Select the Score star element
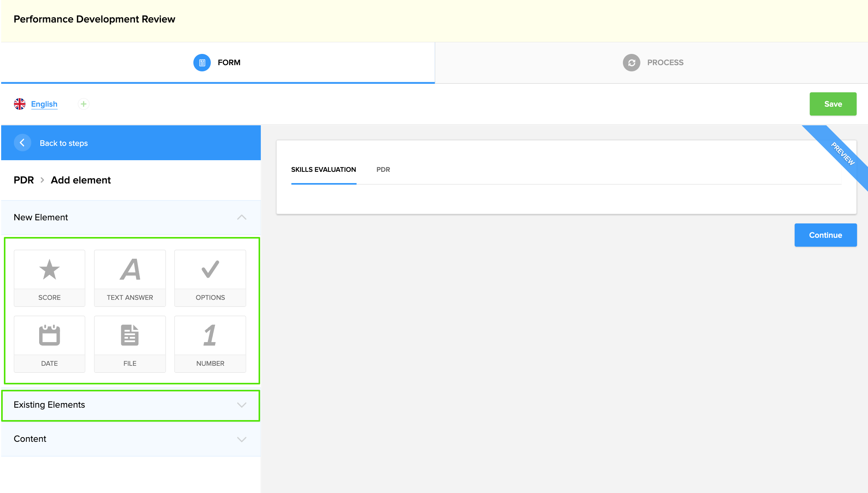This screenshot has height=493, width=868. coord(49,278)
